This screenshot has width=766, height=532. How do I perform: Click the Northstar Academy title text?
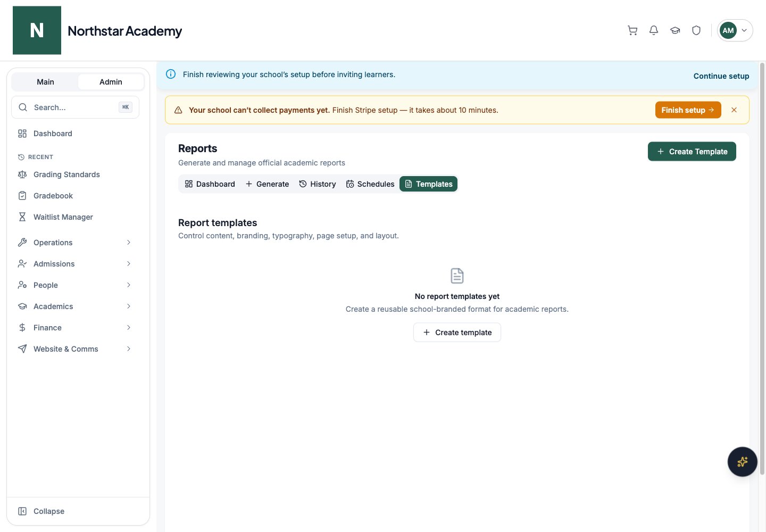coord(124,31)
